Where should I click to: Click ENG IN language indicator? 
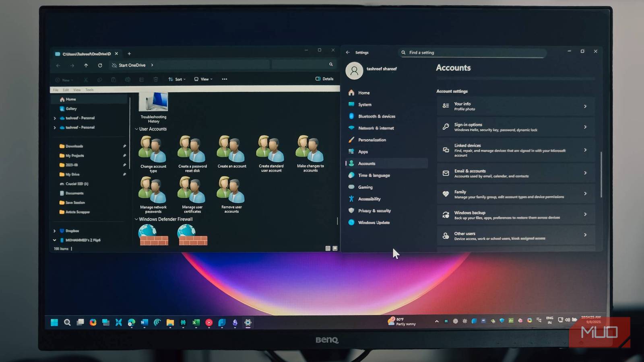(x=549, y=320)
